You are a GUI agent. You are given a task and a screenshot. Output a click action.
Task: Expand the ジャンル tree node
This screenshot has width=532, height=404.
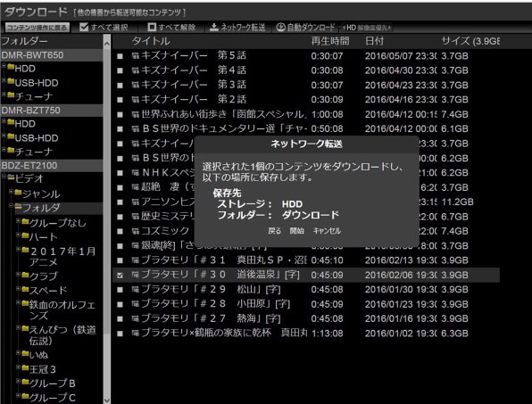coord(11,192)
